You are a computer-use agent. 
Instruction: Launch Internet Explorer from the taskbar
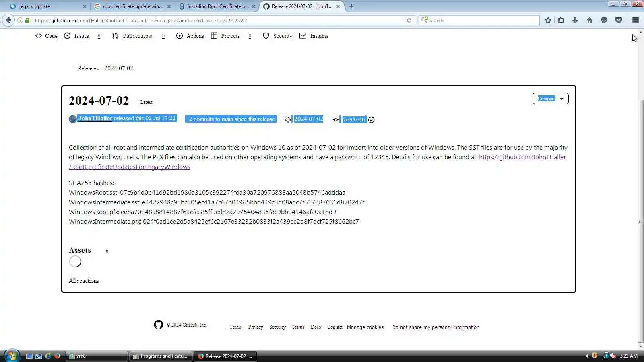[x=47, y=356]
